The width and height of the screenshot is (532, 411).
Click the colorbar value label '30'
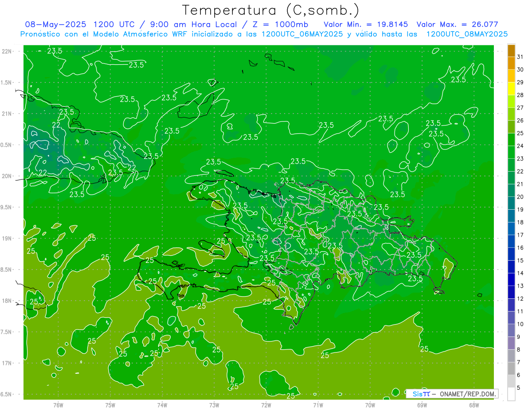[520, 70]
